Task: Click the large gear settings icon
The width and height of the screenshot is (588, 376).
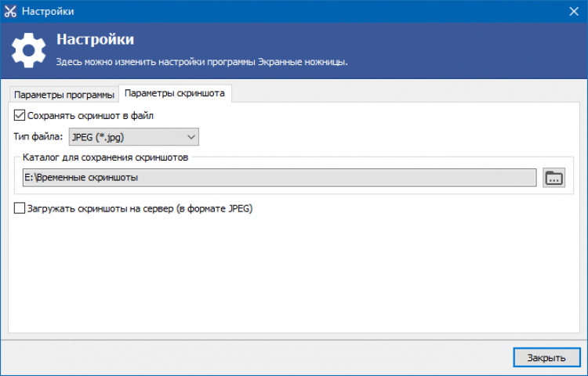Action: (29, 49)
